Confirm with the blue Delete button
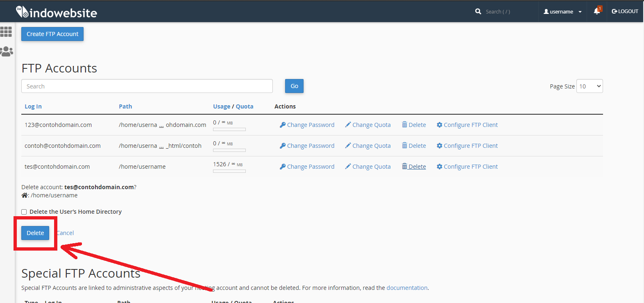 [35, 233]
